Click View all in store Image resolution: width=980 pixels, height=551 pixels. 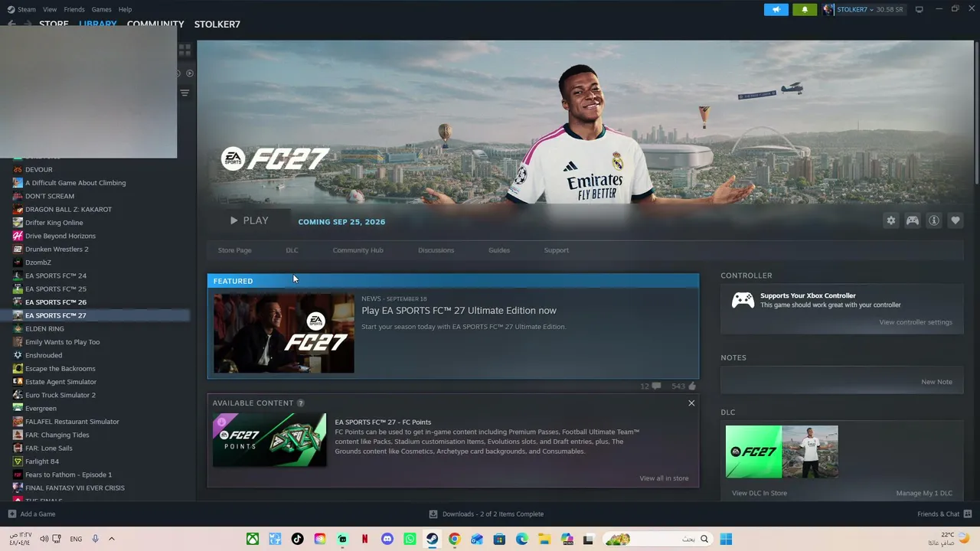(x=664, y=478)
